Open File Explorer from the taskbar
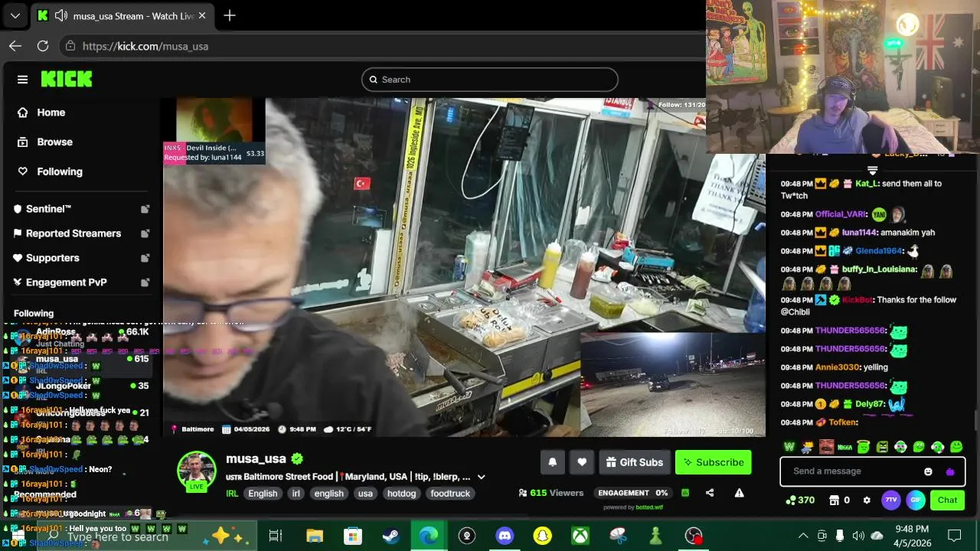 [315, 536]
